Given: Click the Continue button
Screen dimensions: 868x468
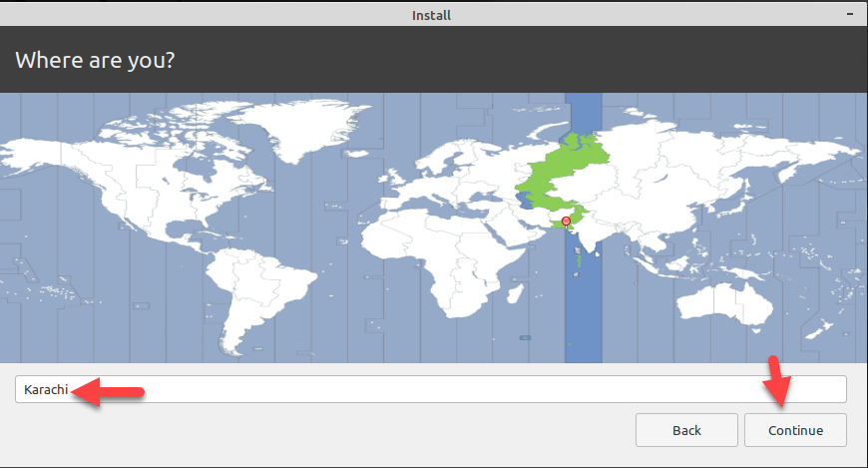Looking at the screenshot, I should (795, 430).
